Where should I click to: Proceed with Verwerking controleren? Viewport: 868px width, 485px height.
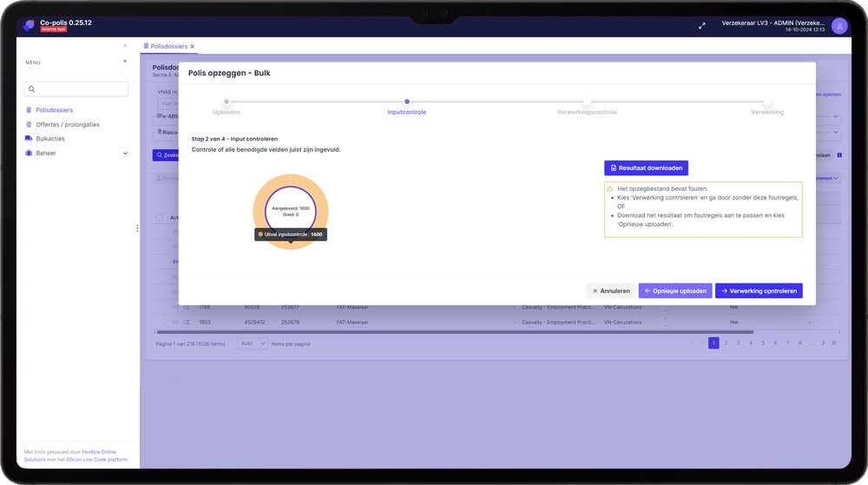[759, 291]
